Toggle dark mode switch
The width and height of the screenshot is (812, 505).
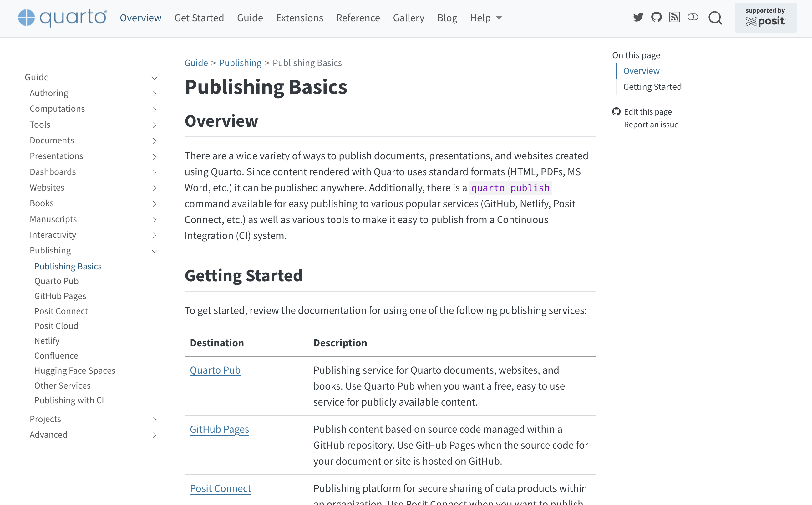tap(693, 18)
